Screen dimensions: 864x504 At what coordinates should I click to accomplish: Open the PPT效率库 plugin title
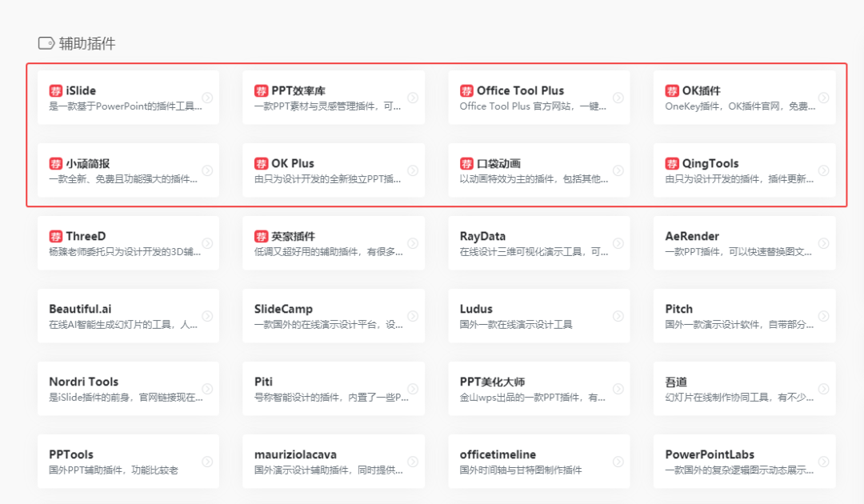(x=298, y=91)
